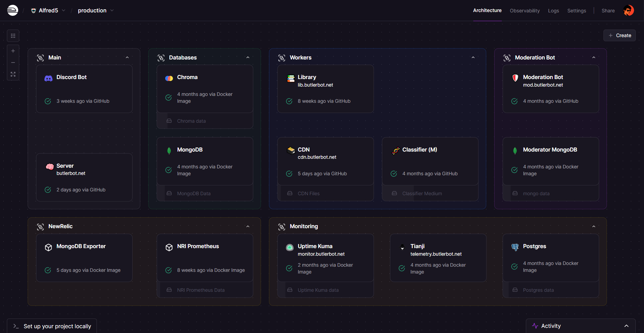Screen dimensions: 644x333
Task: Click Set up your project locally
Action: (x=52, y=326)
